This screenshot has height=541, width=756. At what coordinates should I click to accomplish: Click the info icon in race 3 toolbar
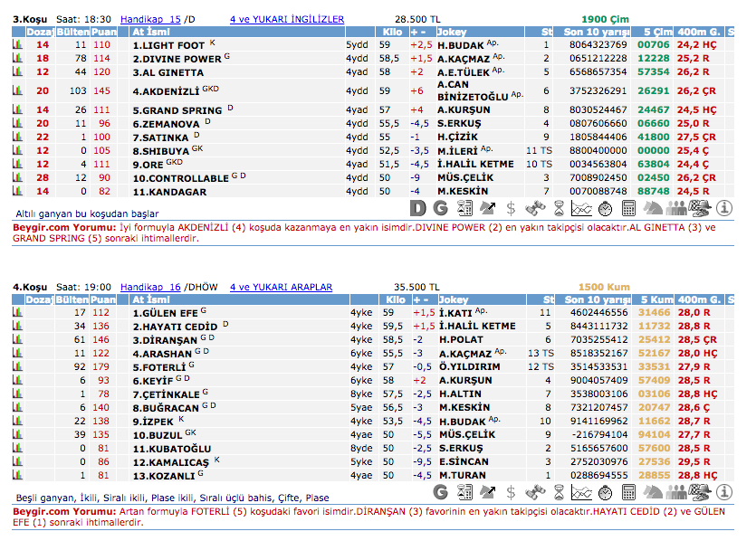[724, 209]
